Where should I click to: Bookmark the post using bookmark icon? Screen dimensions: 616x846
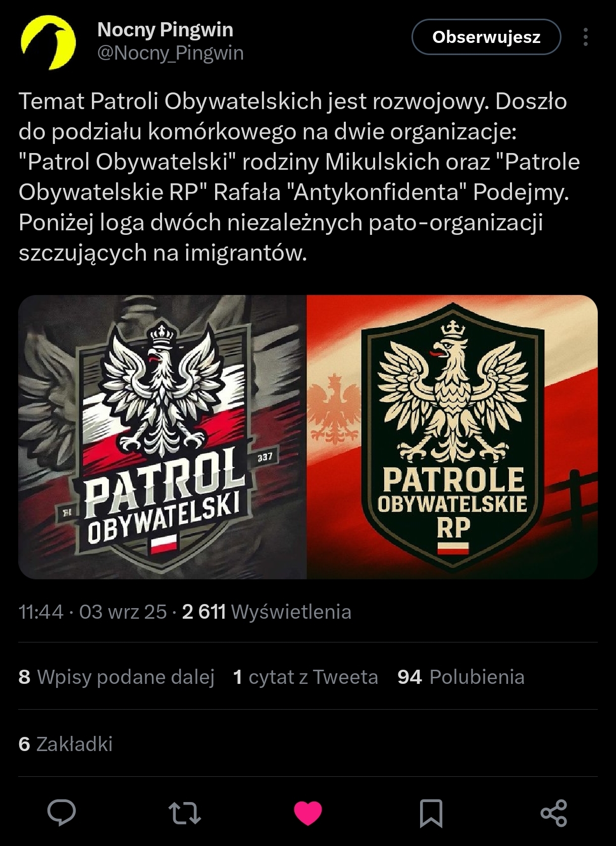click(431, 813)
